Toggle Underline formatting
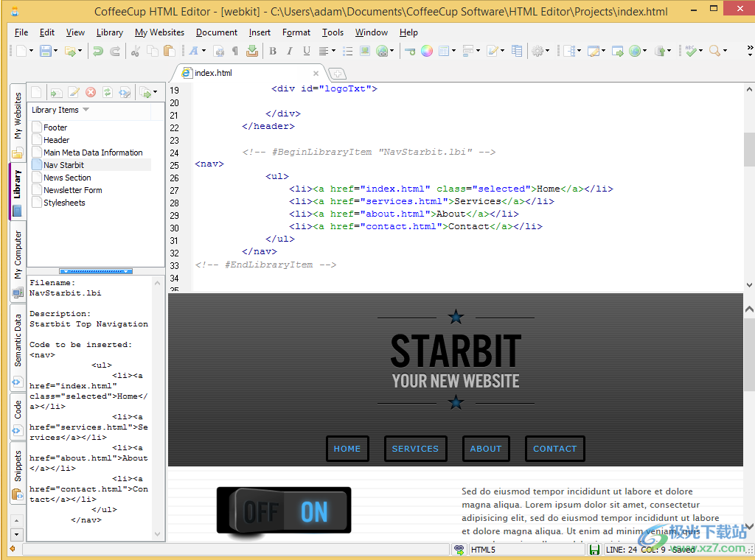The image size is (755, 560). (306, 51)
